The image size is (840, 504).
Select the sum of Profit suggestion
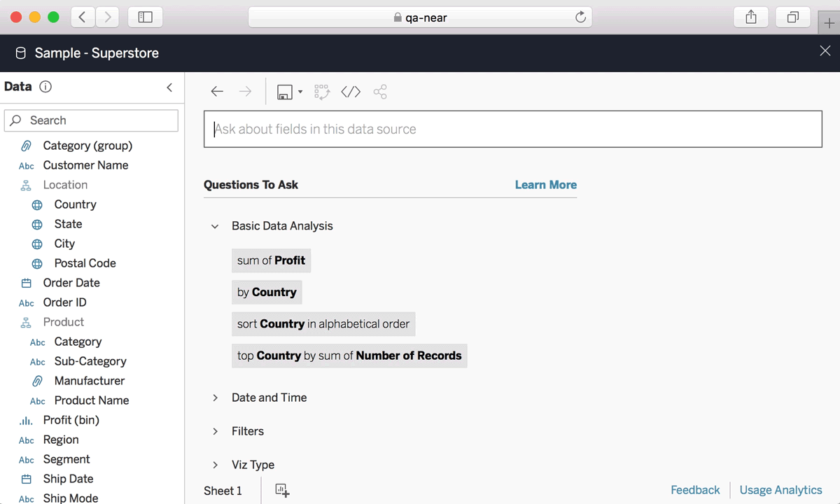coord(271,260)
